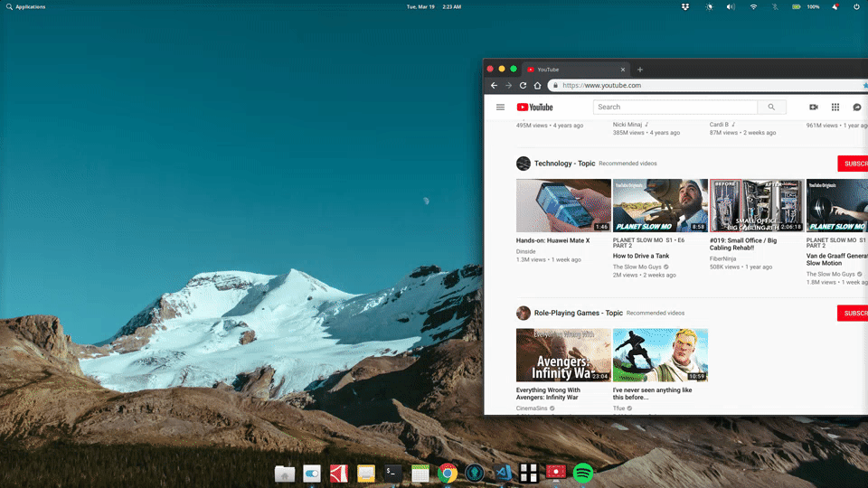This screenshot has height=488, width=868.
Task: Go forward in Chrome
Action: click(508, 85)
